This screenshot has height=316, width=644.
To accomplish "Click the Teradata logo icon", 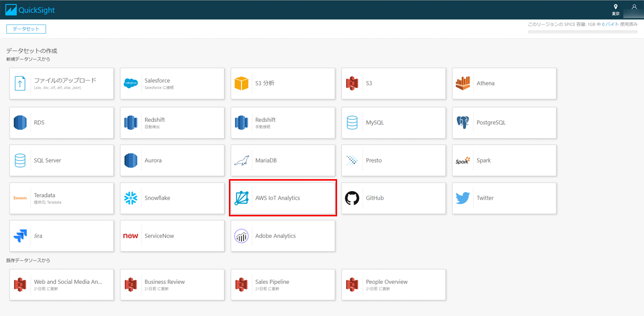I will coord(20,198).
